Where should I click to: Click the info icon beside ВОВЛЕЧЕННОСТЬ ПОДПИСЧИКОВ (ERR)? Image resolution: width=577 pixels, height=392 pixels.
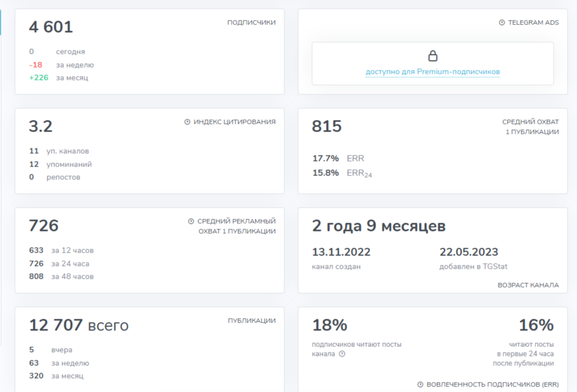pyautogui.click(x=420, y=384)
